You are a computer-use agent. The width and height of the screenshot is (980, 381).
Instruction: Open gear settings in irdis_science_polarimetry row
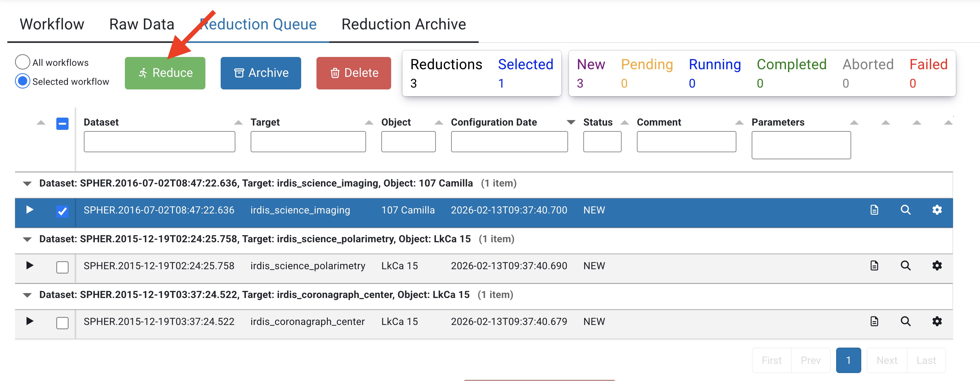pyautogui.click(x=937, y=265)
